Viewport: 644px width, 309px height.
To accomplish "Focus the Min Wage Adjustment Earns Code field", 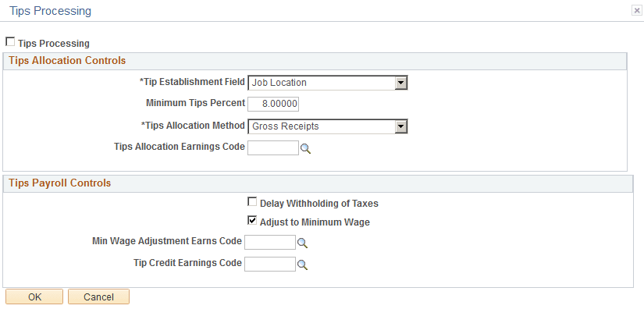I will [x=270, y=242].
